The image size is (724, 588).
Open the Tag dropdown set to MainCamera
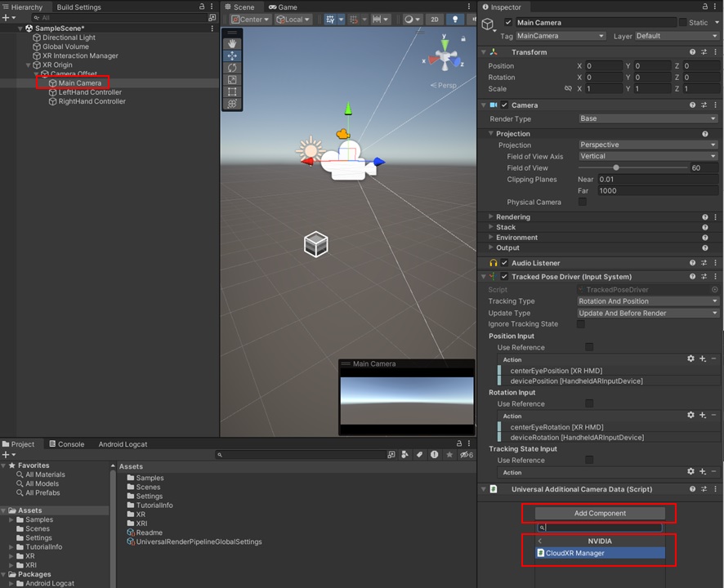click(x=560, y=36)
